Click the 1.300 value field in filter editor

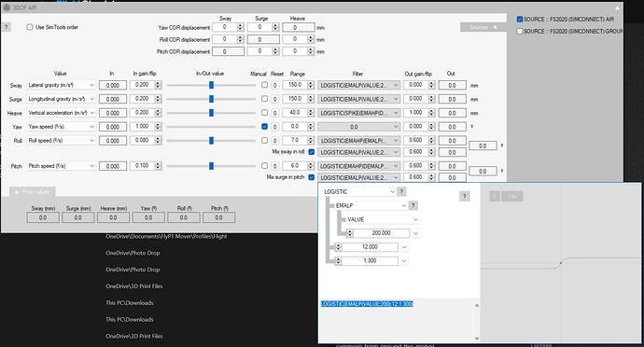(370, 261)
